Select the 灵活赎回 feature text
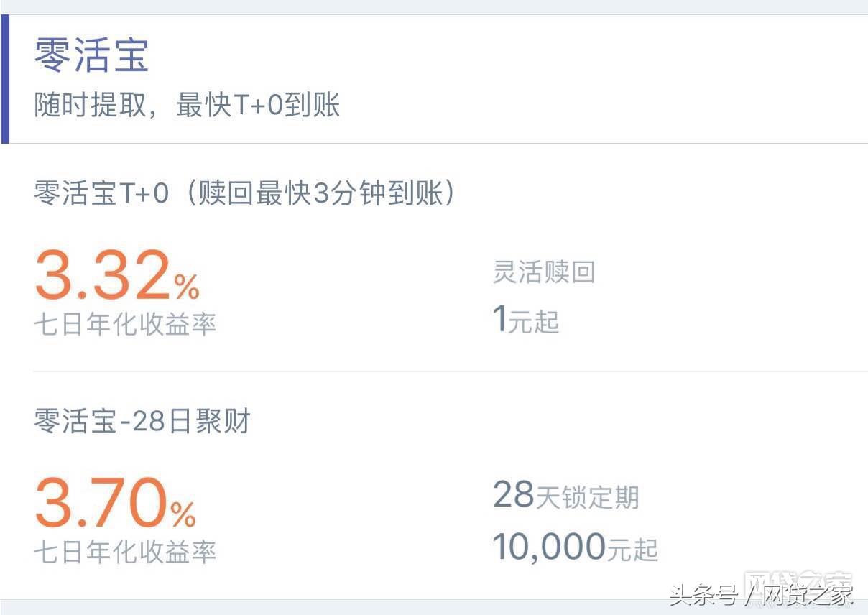The height and width of the screenshot is (615, 868). point(544,272)
